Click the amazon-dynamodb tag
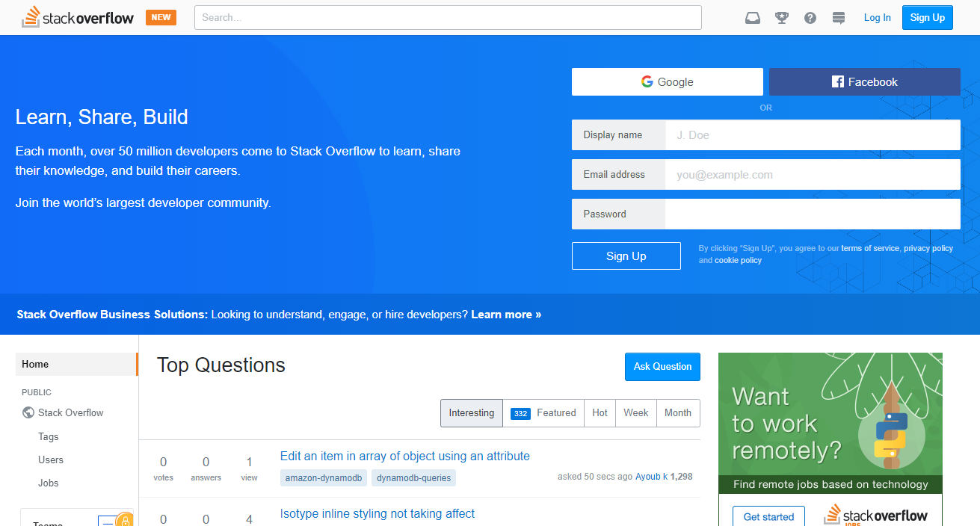Image resolution: width=980 pixels, height=526 pixels. (x=324, y=477)
